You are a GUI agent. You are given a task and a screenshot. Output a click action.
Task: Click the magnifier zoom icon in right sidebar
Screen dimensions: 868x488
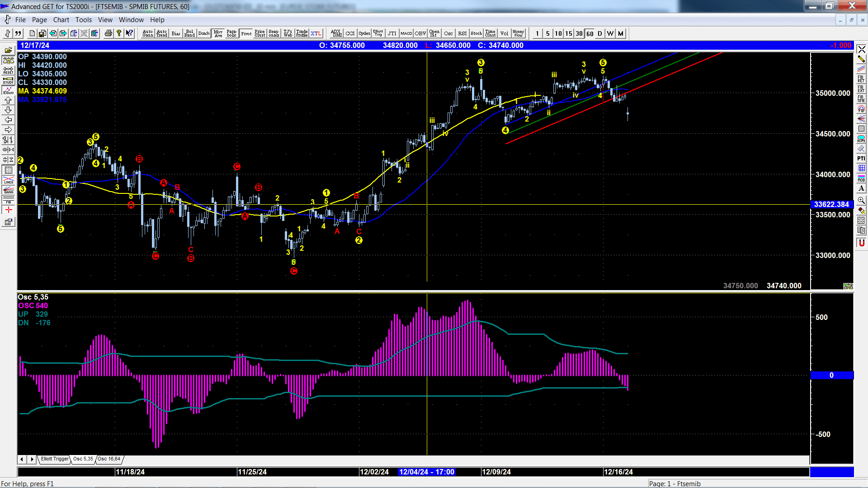tap(861, 200)
